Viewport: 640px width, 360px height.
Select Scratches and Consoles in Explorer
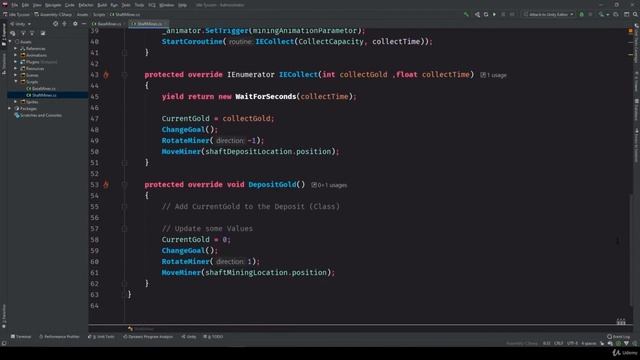point(38,115)
